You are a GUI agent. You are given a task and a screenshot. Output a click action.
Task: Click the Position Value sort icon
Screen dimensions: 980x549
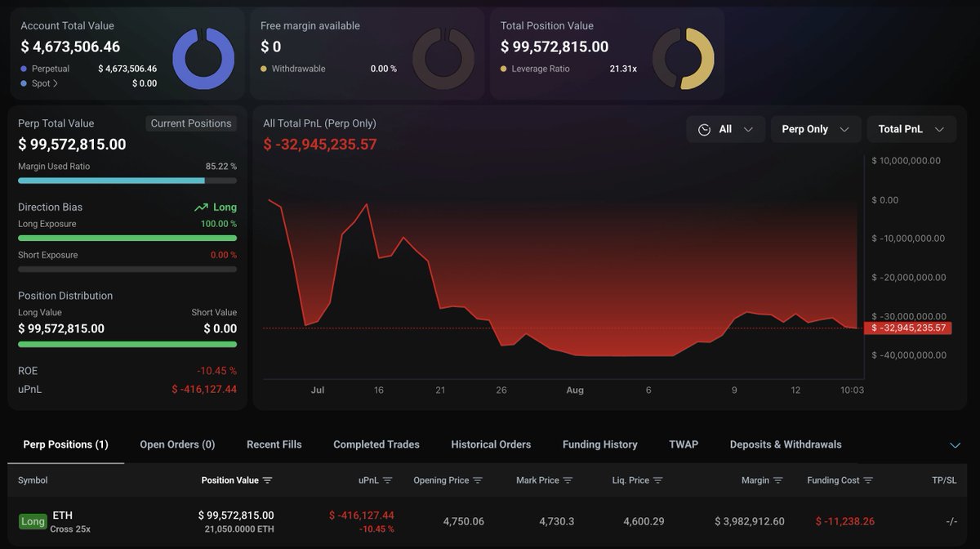pos(267,480)
